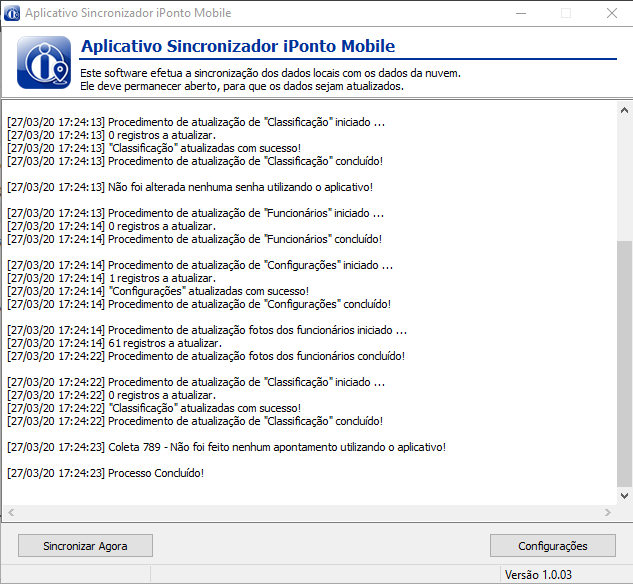Image resolution: width=633 pixels, height=584 pixels.
Task: Click the Sincronizar Agora button
Action: (85, 546)
